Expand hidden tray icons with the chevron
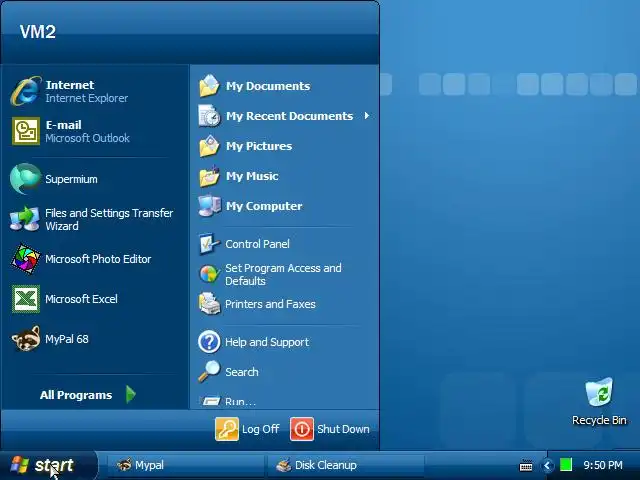 point(547,465)
